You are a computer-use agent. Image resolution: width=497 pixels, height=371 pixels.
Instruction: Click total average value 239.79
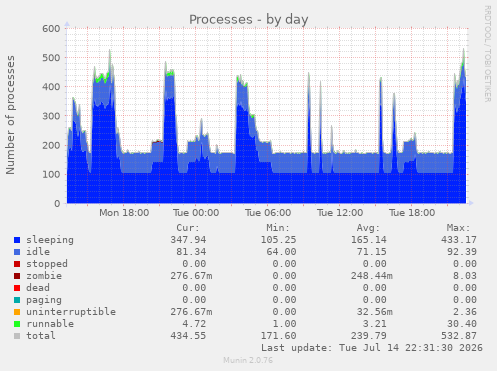pos(369,336)
